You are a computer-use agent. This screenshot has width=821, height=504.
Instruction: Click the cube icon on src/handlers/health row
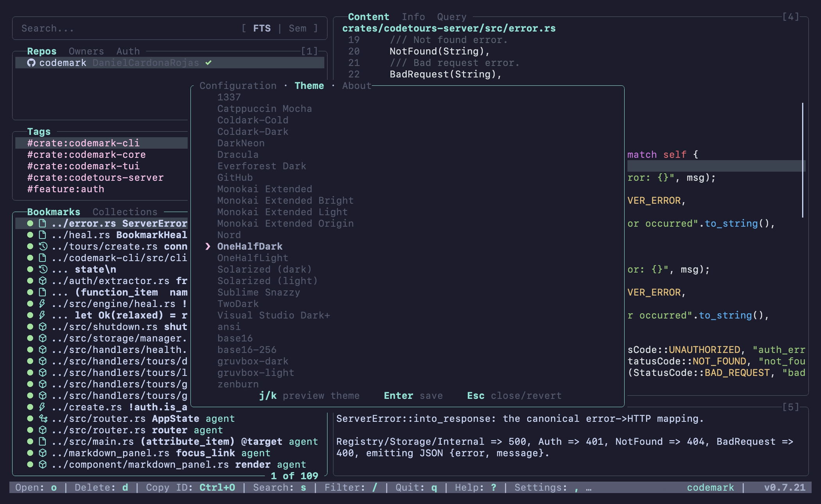tap(43, 350)
